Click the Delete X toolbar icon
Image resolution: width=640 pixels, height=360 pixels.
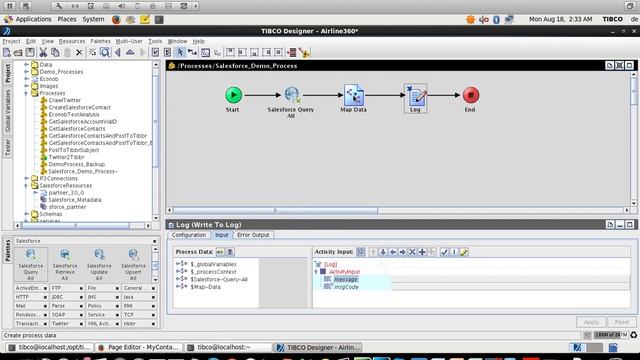79,52
